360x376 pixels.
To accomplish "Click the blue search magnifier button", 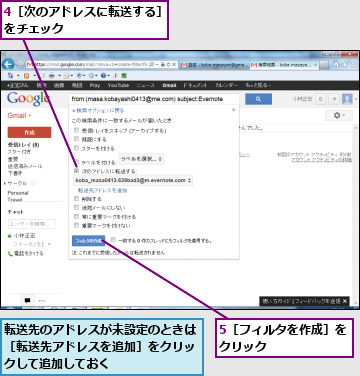I will pos(258,99).
